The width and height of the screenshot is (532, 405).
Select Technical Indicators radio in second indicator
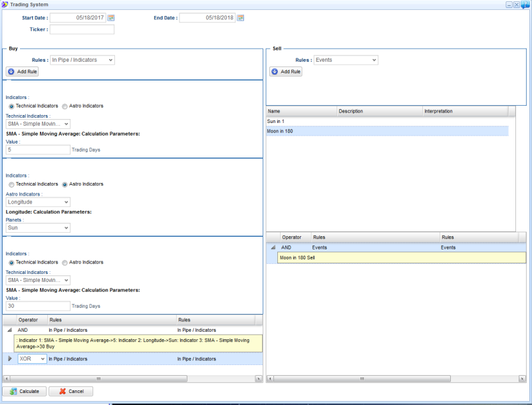click(x=11, y=184)
